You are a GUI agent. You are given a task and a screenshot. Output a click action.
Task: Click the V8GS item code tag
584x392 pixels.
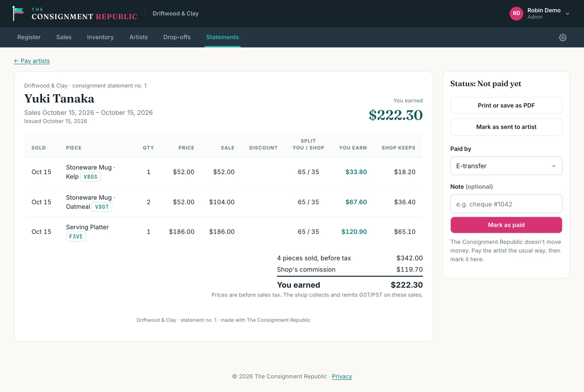click(x=91, y=177)
